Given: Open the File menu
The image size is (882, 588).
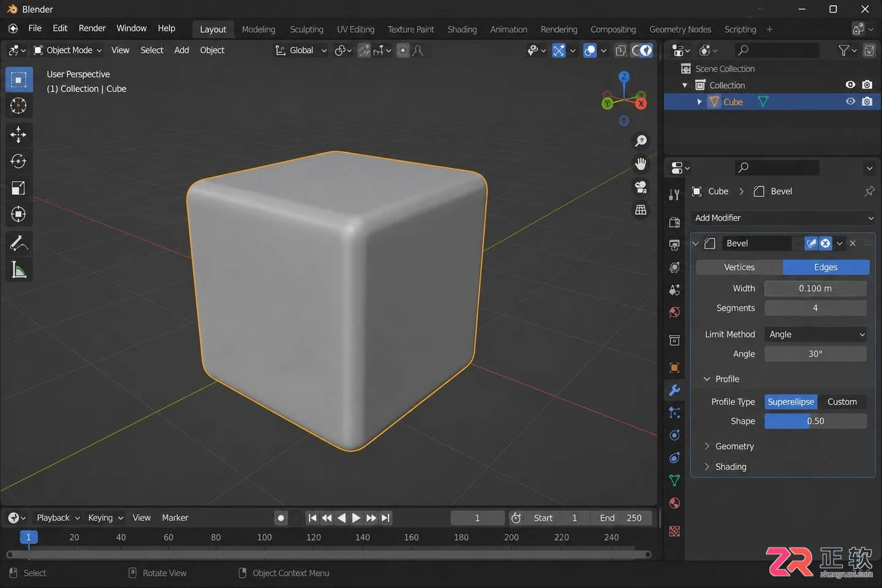Looking at the screenshot, I should coord(35,28).
